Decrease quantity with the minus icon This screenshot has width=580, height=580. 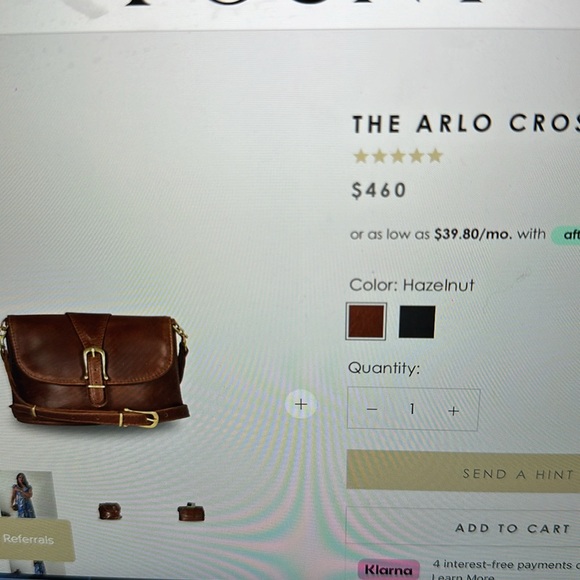click(372, 409)
